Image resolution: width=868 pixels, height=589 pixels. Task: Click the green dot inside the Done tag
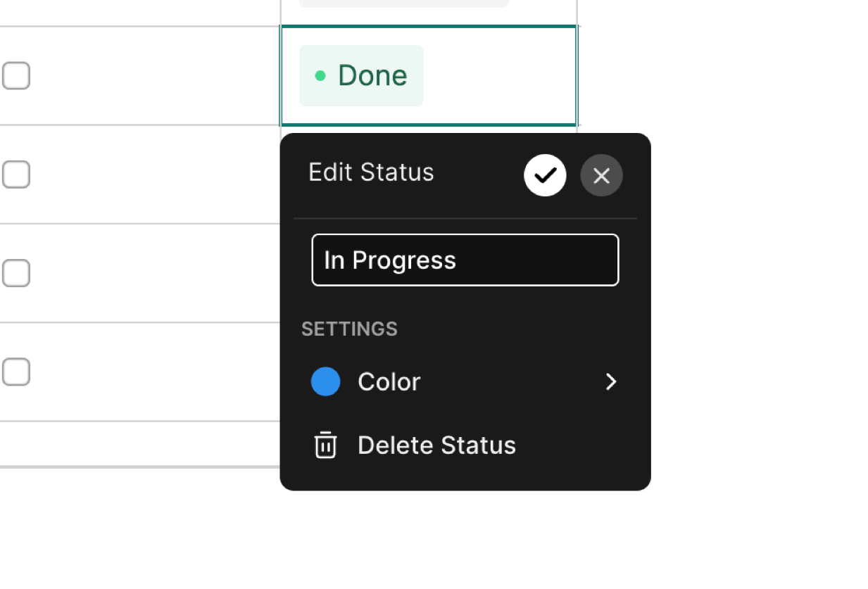320,75
